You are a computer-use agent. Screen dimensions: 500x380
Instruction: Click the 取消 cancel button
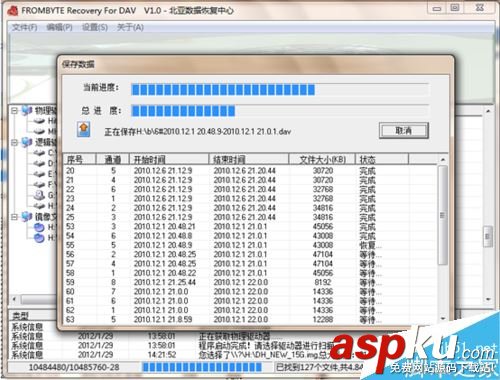(403, 130)
